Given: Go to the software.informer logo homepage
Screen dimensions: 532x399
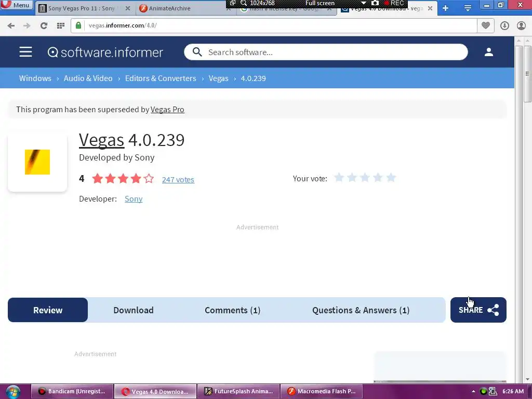Looking at the screenshot, I should (105, 52).
